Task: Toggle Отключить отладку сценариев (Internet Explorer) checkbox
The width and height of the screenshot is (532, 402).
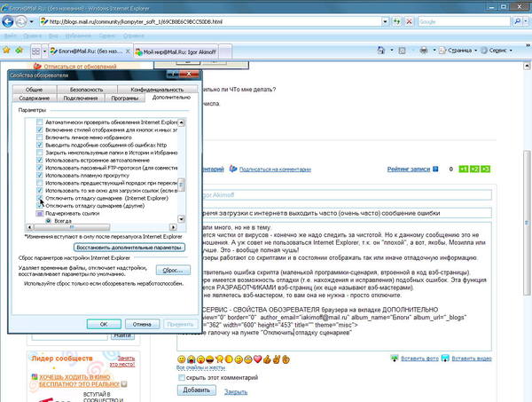Action: click(40, 198)
